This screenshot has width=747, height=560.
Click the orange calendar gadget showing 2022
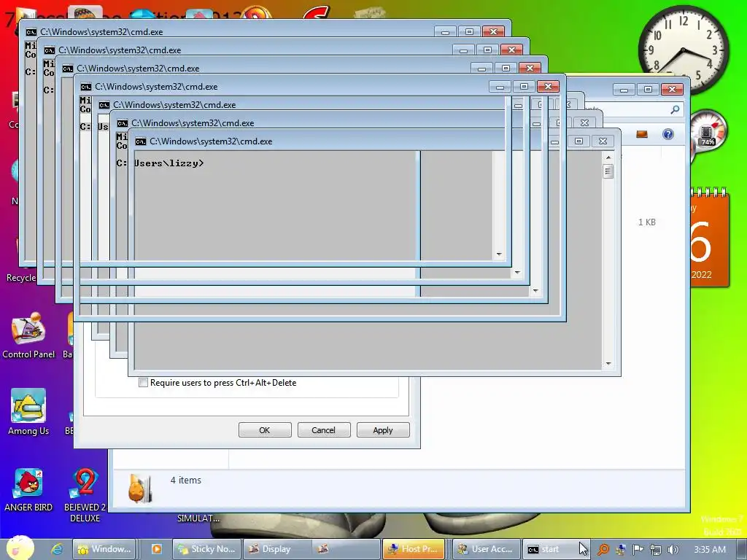click(709, 237)
